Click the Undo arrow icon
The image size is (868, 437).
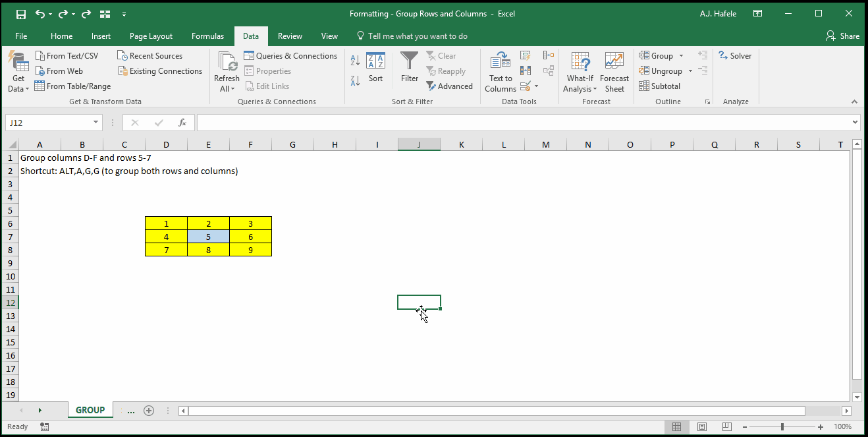pyautogui.click(x=40, y=14)
